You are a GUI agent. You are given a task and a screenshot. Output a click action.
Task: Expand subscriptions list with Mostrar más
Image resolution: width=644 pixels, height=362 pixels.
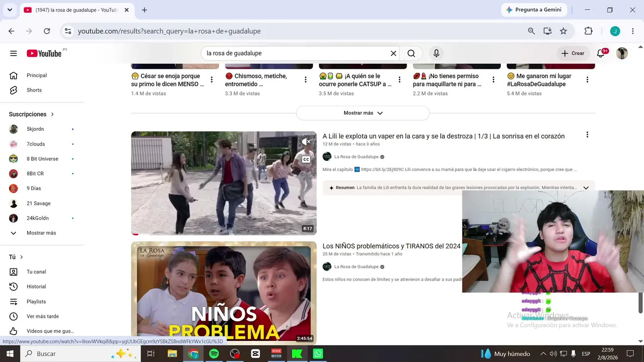click(42, 233)
